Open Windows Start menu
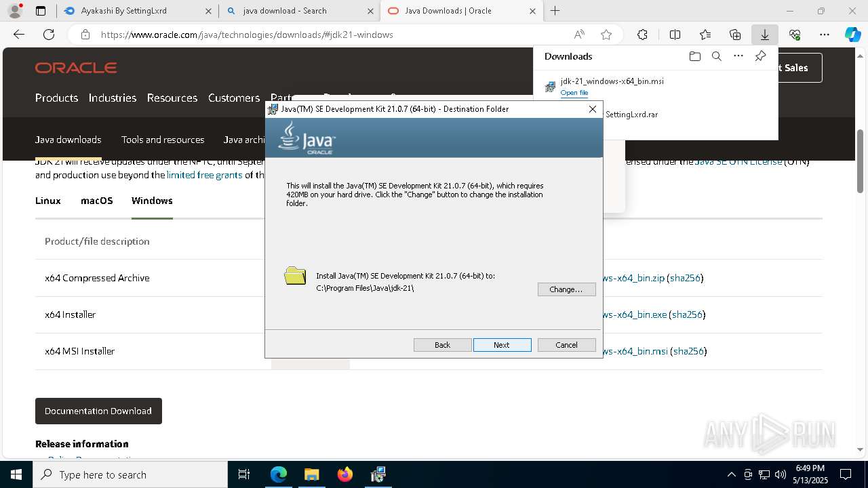This screenshot has width=868, height=488. pos(16,474)
